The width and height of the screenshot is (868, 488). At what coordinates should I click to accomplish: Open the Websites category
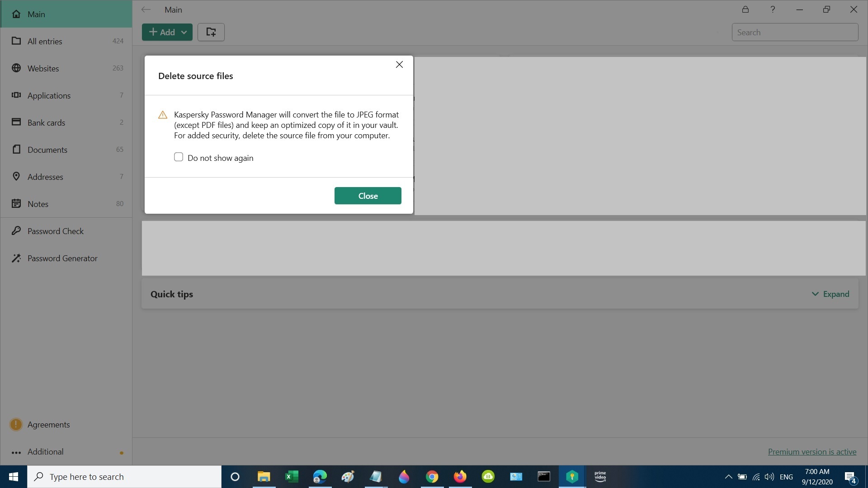coord(66,68)
